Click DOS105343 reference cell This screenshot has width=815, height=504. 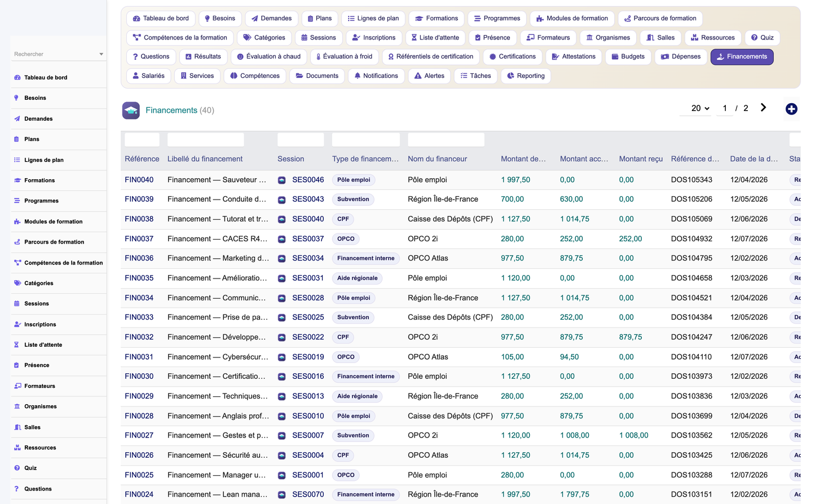click(x=691, y=180)
